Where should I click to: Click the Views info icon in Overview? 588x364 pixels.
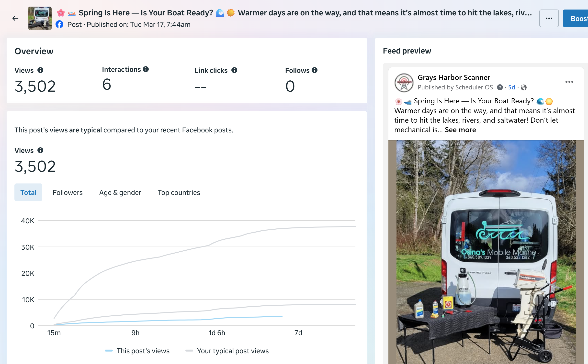coord(40,70)
